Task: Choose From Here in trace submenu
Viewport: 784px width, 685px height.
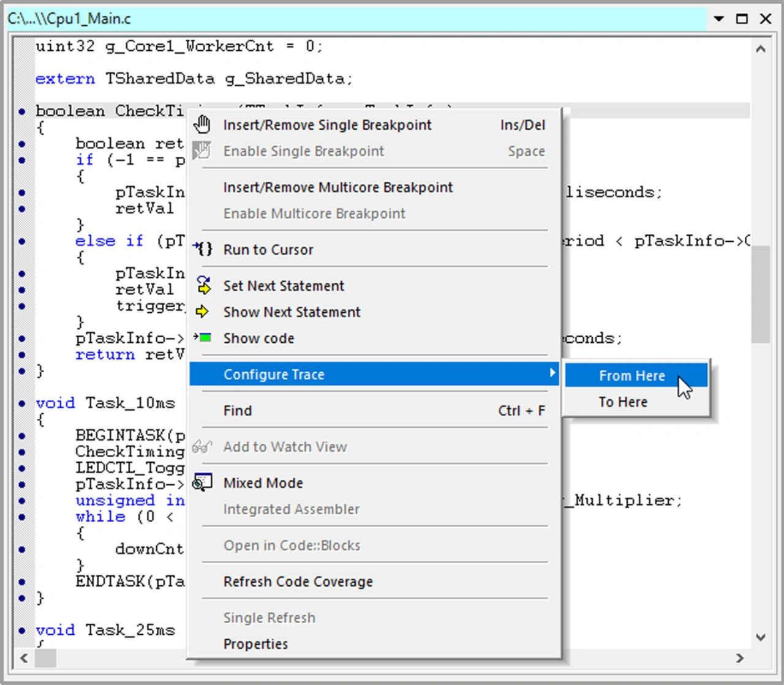Action: 631,376
